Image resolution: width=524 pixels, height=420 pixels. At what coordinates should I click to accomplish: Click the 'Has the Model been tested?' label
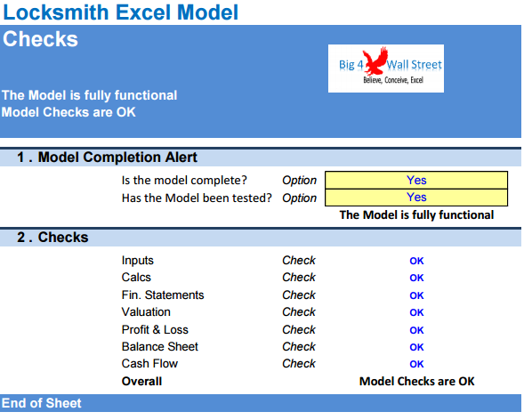197,198
